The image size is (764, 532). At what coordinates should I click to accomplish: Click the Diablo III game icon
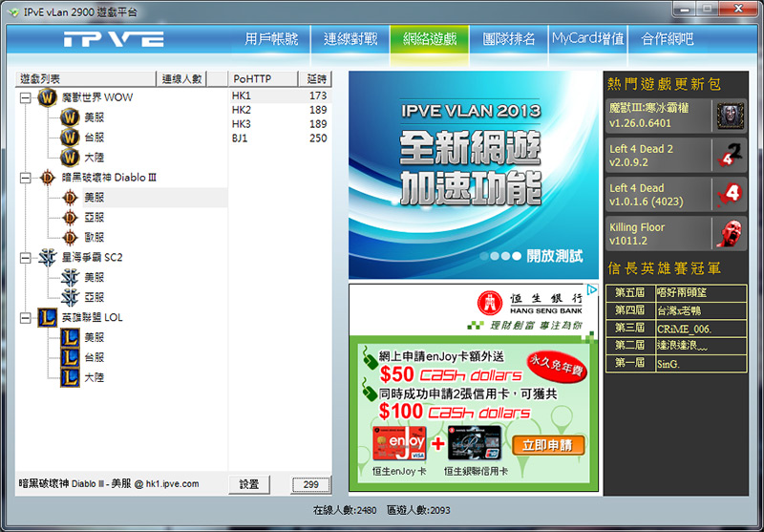pos(47,178)
